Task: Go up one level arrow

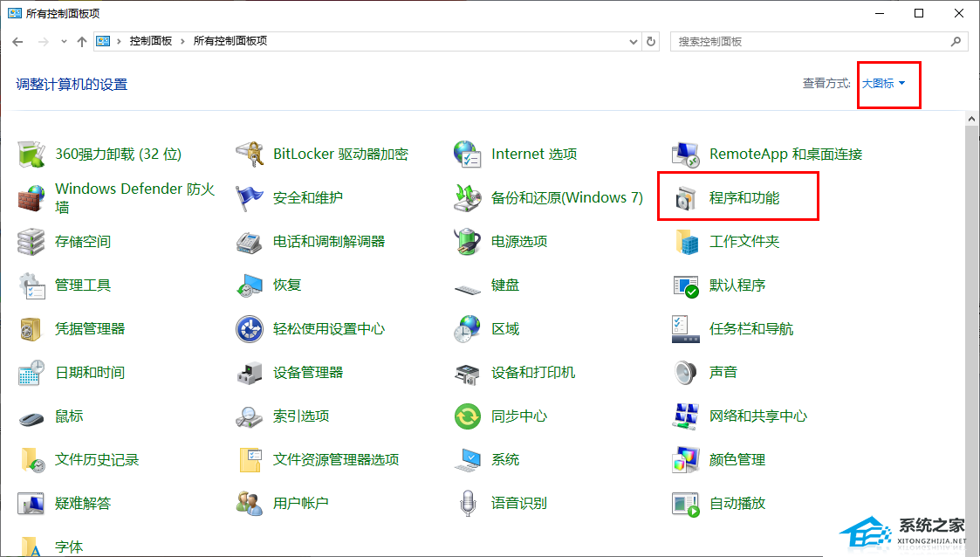Action: (x=82, y=42)
